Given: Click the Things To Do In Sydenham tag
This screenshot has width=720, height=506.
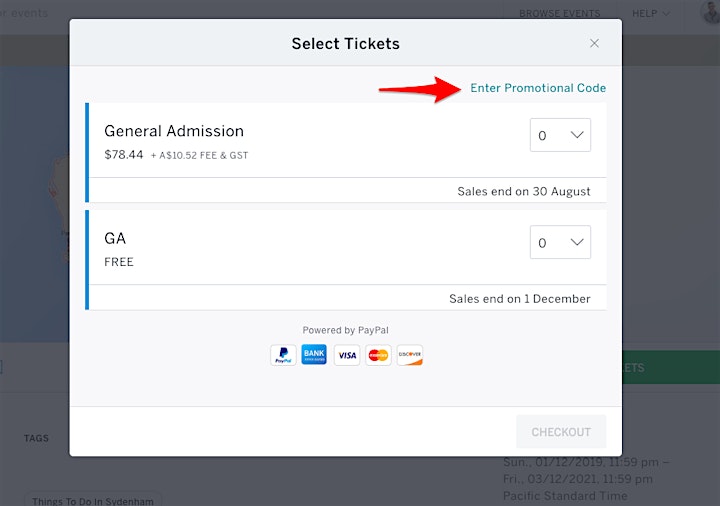Looking at the screenshot, I should pyautogui.click(x=93, y=500).
